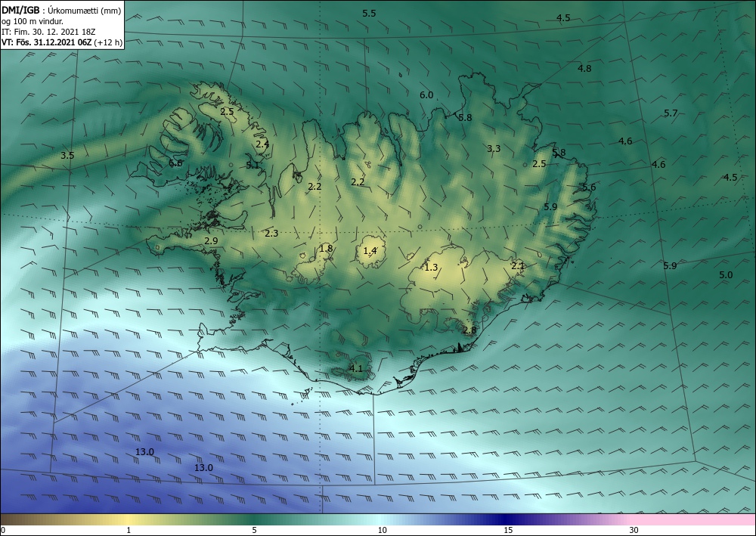
Task: Click the 5.7 value east of Iceland
Action: coord(671,113)
